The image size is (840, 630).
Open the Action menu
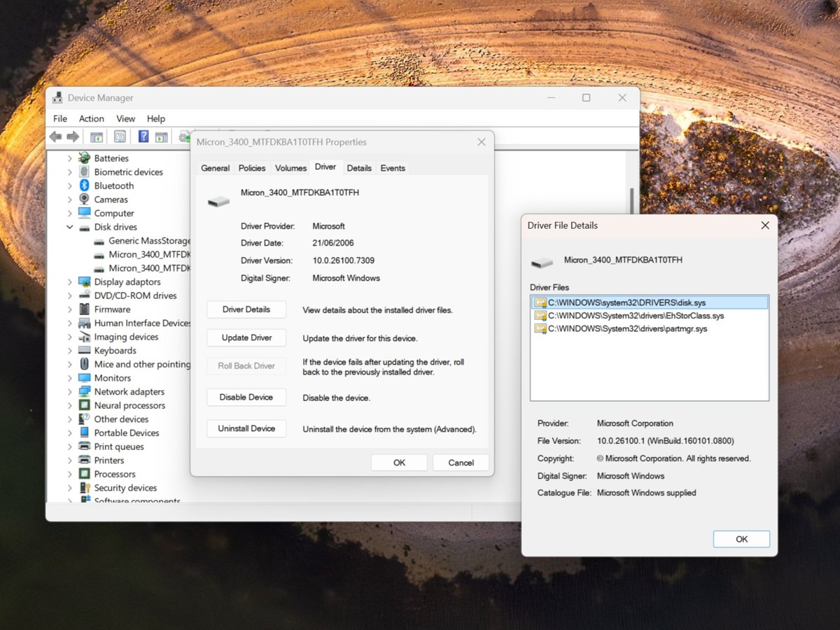[x=91, y=118]
